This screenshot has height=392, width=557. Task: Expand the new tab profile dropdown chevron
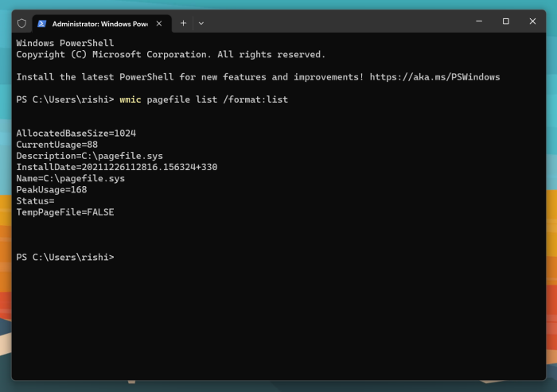coord(201,23)
